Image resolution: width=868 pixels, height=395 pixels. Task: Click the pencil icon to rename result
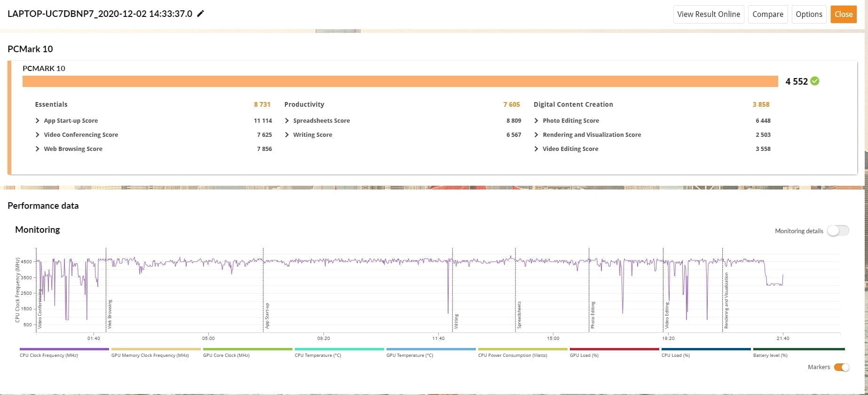click(201, 14)
